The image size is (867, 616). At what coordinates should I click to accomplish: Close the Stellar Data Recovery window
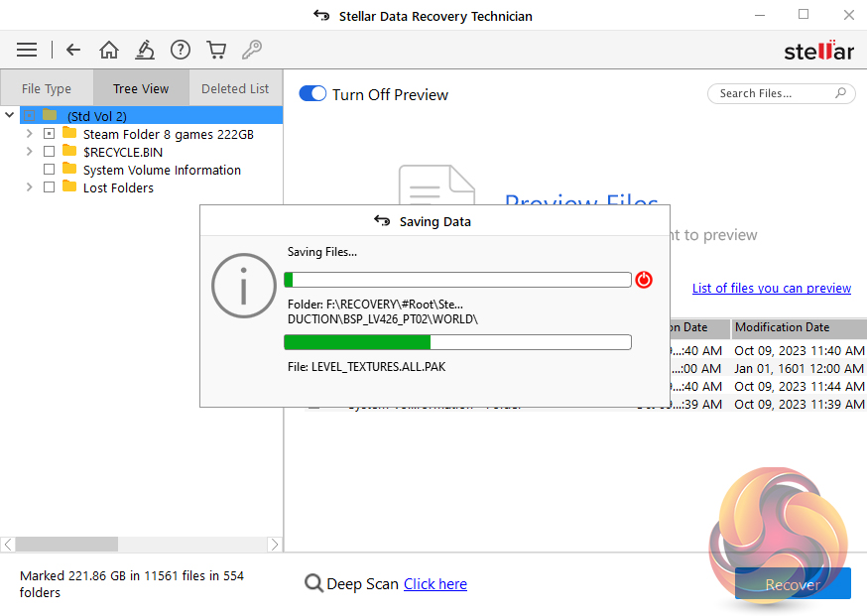849,15
